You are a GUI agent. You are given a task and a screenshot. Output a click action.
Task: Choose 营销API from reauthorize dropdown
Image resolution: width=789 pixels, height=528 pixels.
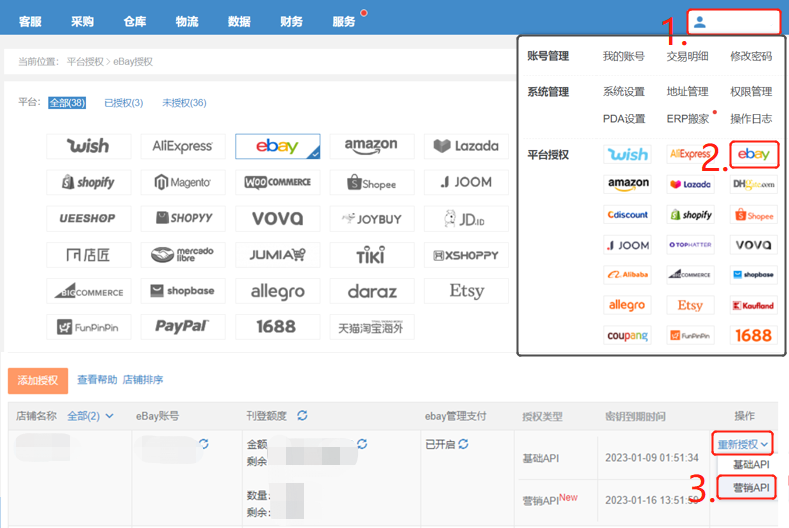coord(747,487)
